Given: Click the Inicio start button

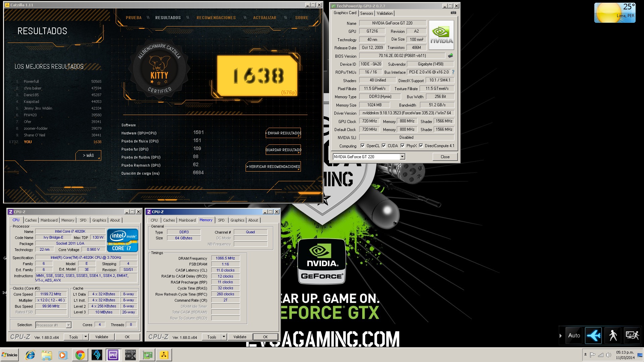Looking at the screenshot, I should [9, 355].
